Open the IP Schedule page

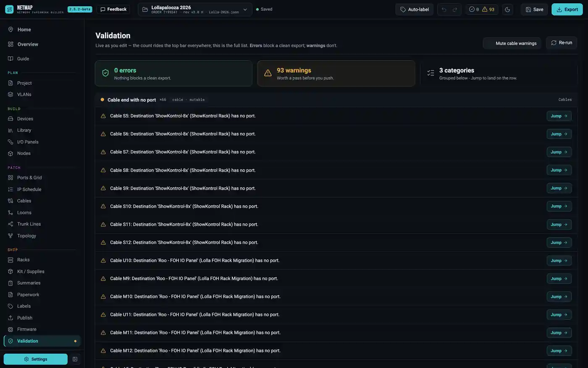tap(42, 189)
